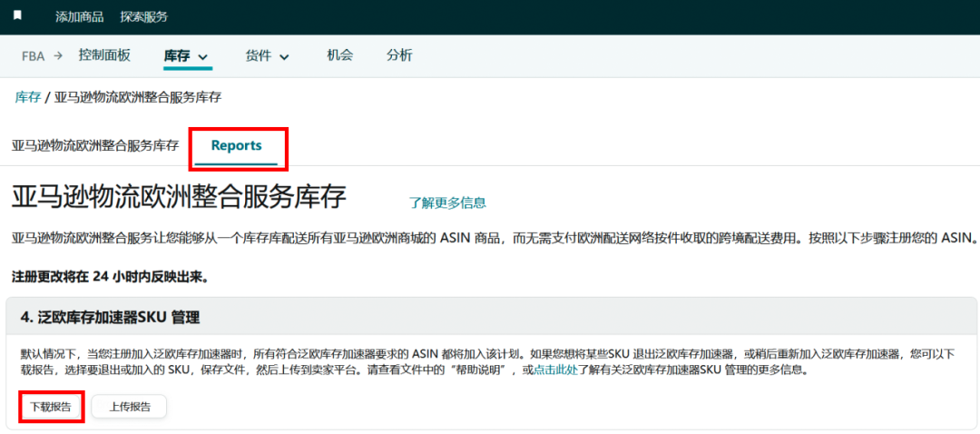Open the 机会 menu item

click(340, 55)
